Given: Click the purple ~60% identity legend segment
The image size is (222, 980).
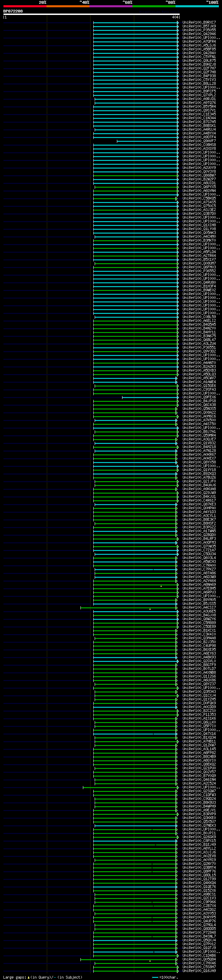Looking at the screenshot, I should tap(111, 6).
